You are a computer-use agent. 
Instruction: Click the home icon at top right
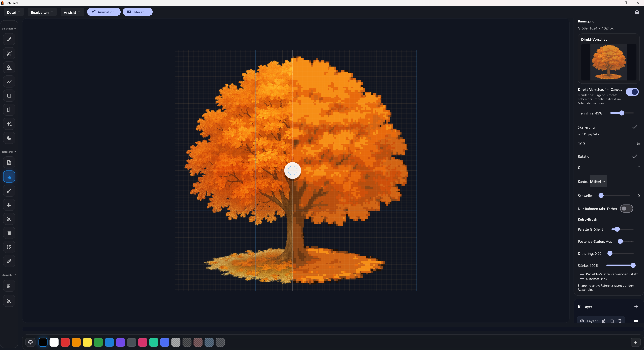[637, 12]
